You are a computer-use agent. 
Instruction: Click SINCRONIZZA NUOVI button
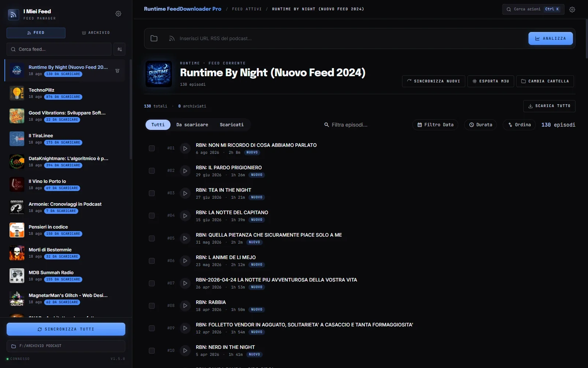tap(434, 81)
